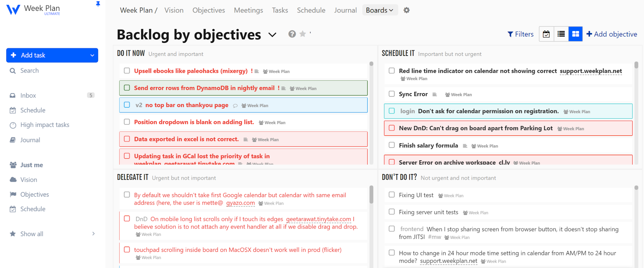Open settings gear in top navigation
This screenshot has height=268, width=644.
point(407,10)
